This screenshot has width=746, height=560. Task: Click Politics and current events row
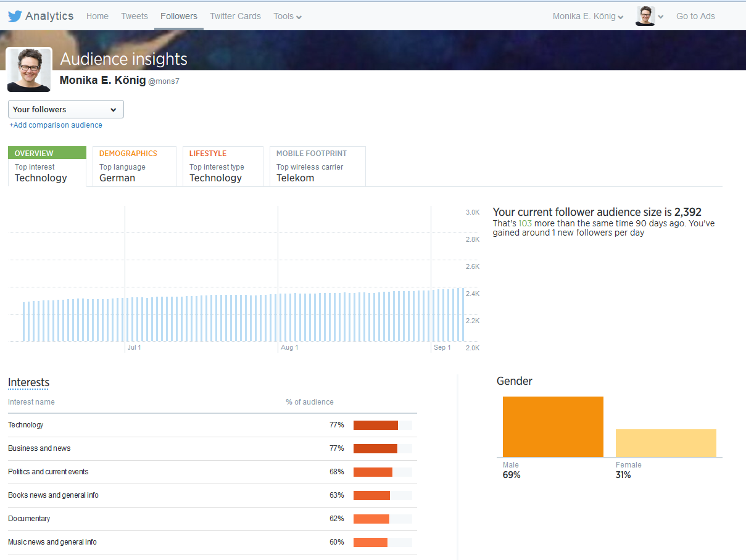(212, 472)
